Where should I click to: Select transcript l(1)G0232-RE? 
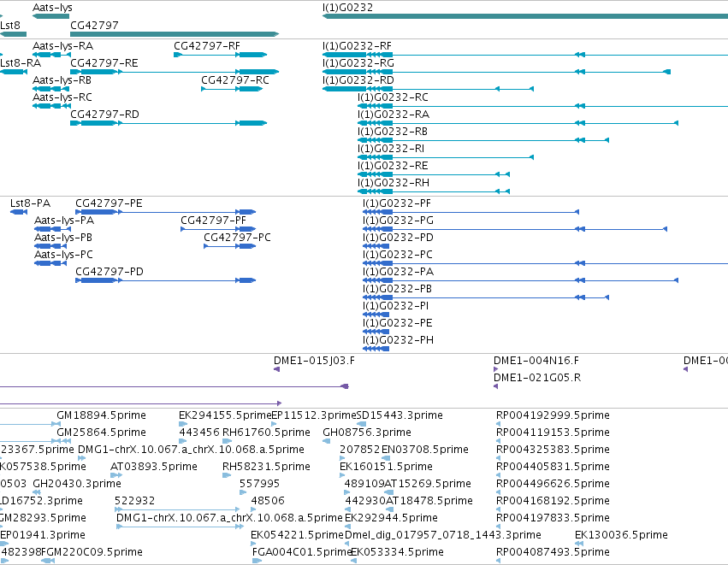pos(434,174)
